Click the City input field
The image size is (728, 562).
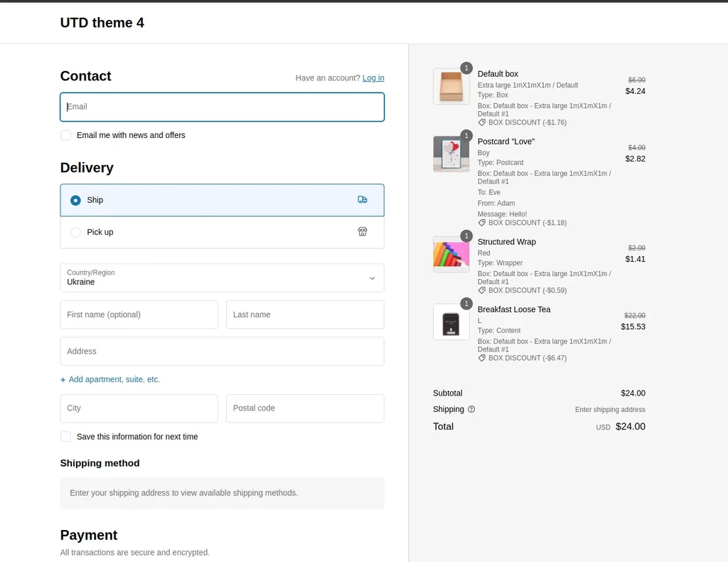point(139,408)
